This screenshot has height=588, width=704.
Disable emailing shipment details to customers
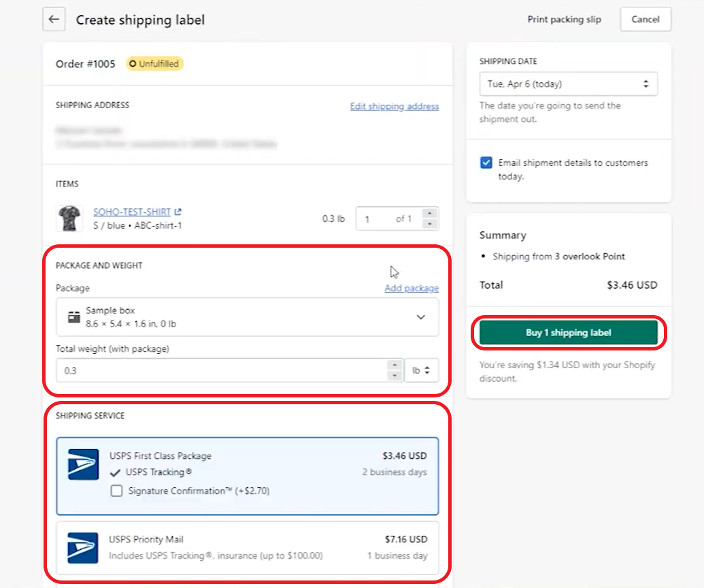point(486,163)
